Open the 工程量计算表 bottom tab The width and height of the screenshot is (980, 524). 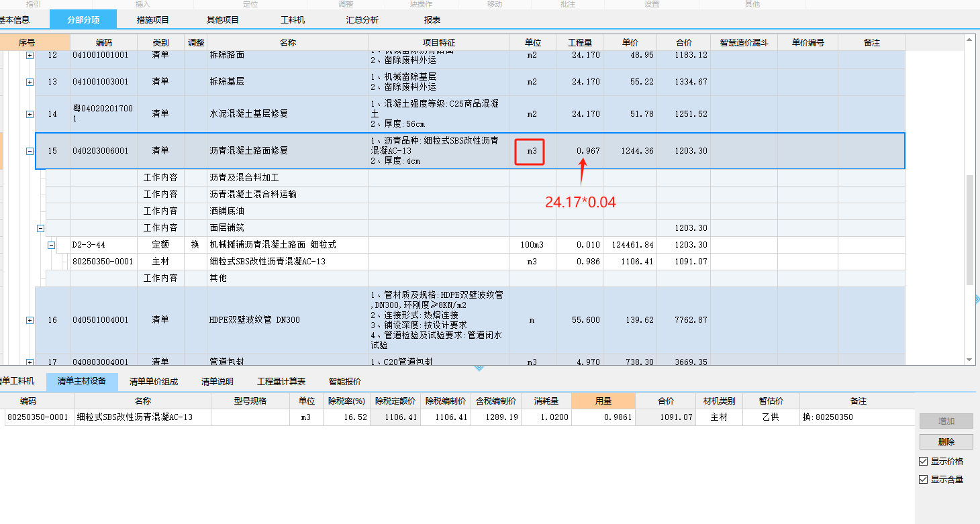pyautogui.click(x=281, y=382)
